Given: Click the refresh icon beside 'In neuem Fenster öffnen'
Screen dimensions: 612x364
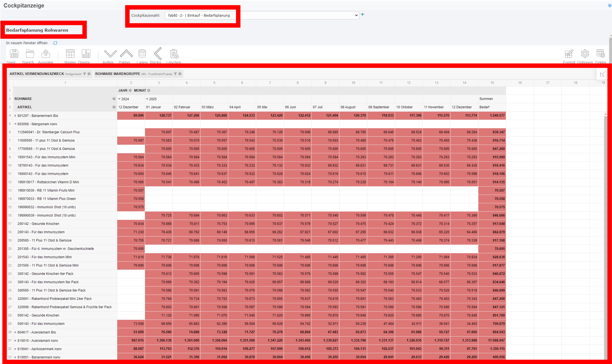Looking at the screenshot, I should coord(55,43).
